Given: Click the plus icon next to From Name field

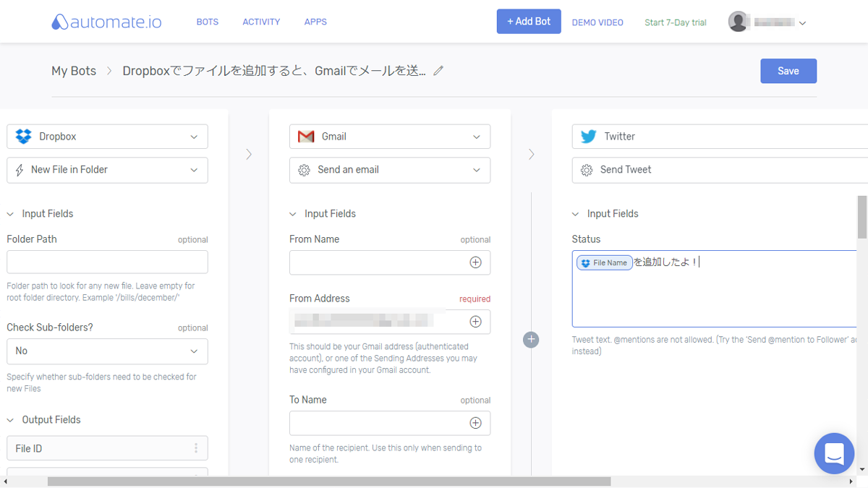Looking at the screenshot, I should click(476, 262).
